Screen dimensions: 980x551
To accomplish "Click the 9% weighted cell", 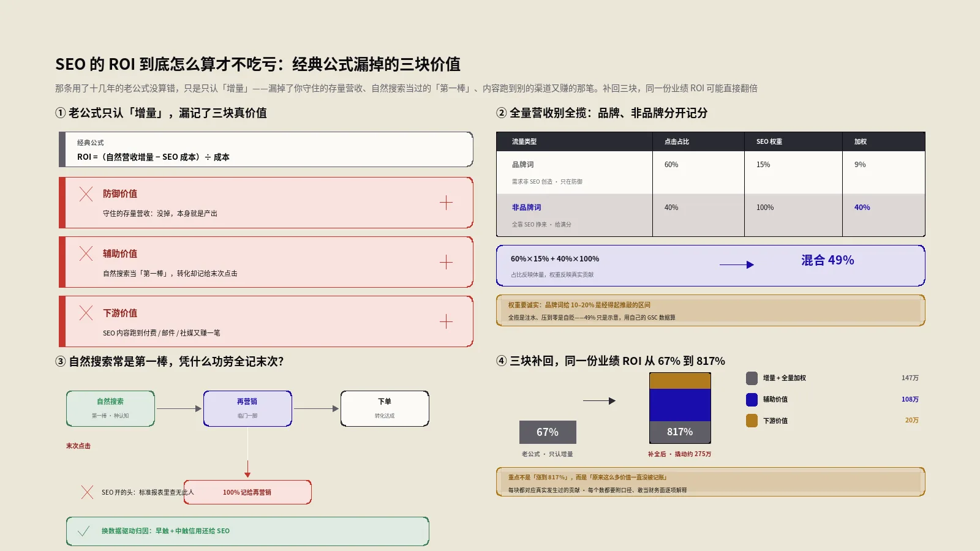I will 860,165.
